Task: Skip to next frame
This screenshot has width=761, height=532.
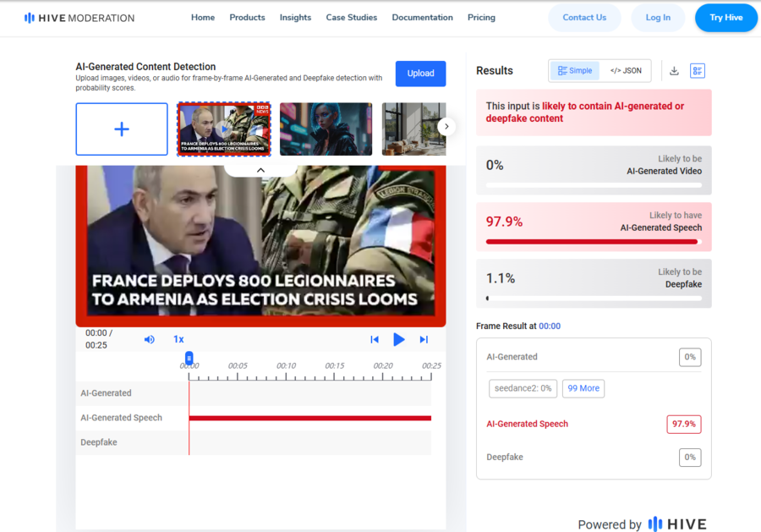Action: pos(424,339)
